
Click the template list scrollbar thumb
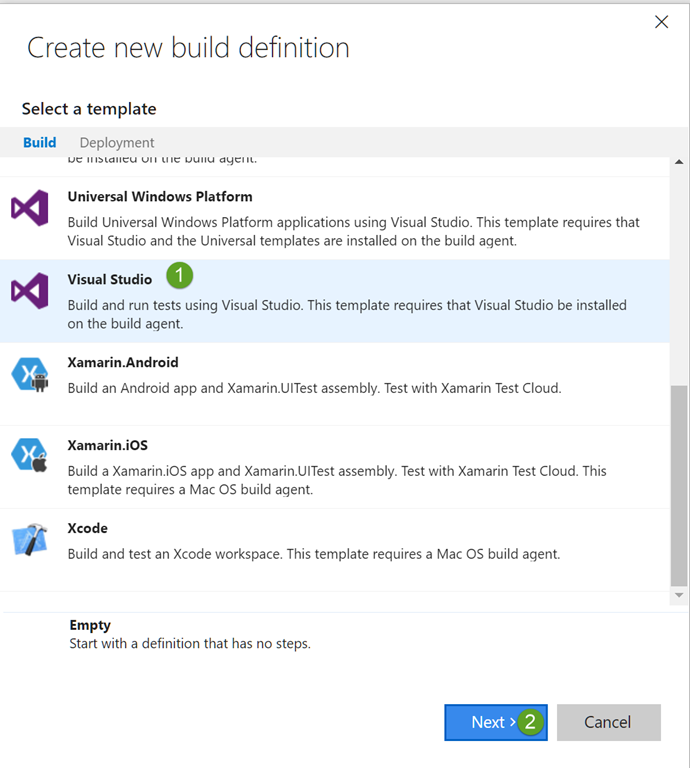679,485
